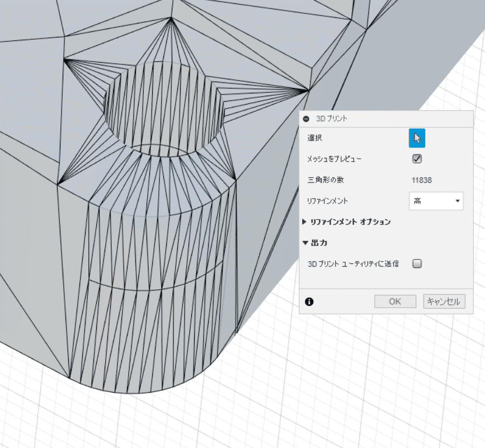
Task: Open the info icon in the dialog footer
Action: (309, 302)
